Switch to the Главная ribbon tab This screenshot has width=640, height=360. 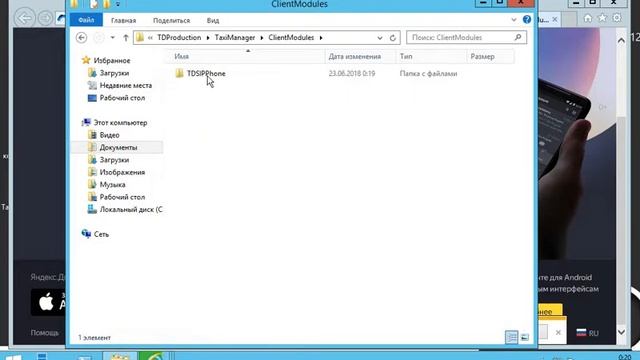point(123,20)
